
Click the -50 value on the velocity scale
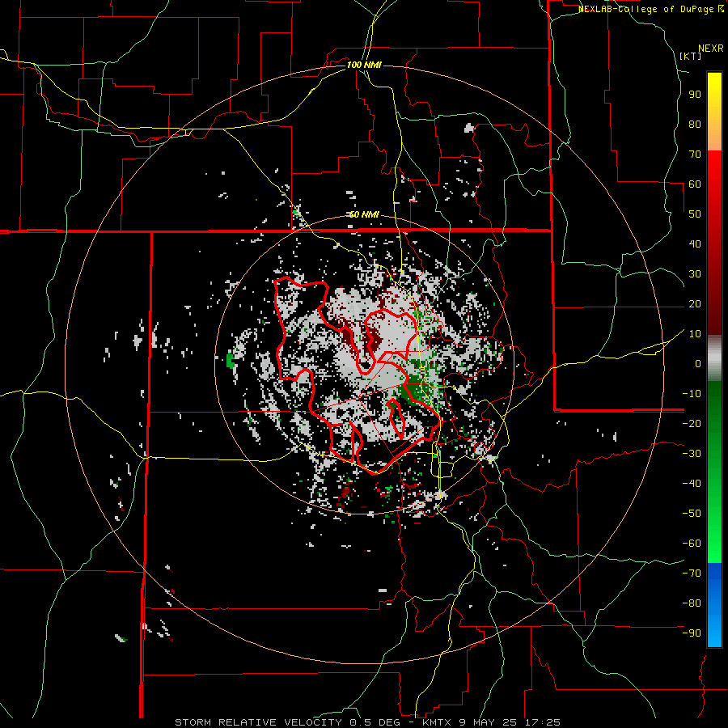[x=692, y=514]
